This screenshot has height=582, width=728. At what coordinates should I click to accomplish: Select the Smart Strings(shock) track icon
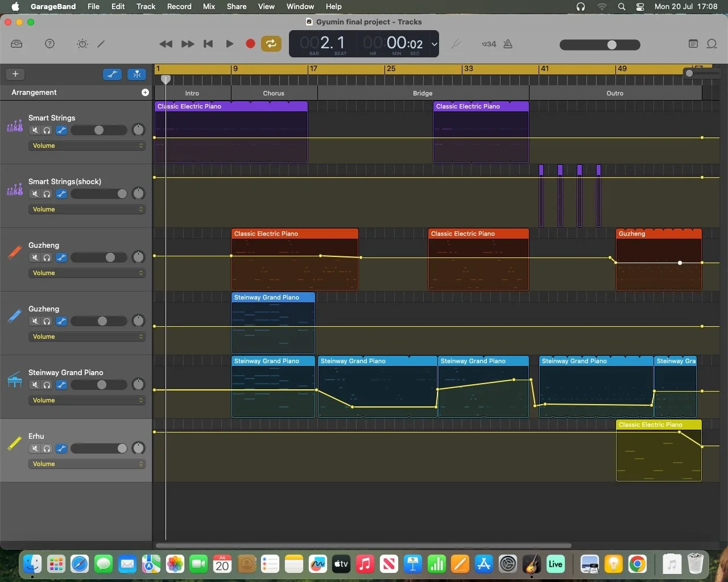click(x=15, y=189)
